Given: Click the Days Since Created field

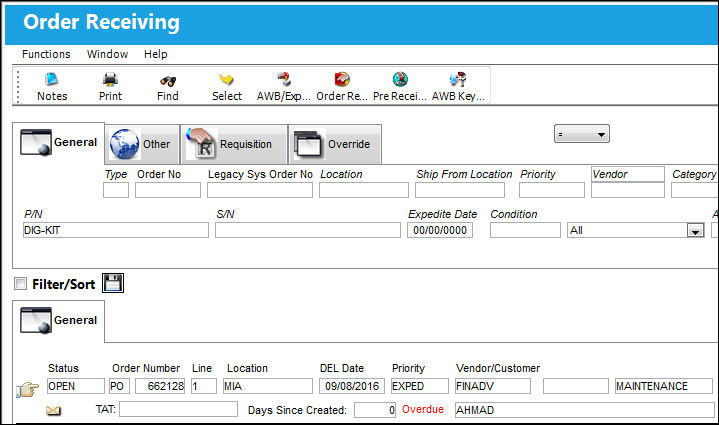Looking at the screenshot, I should pos(375,410).
